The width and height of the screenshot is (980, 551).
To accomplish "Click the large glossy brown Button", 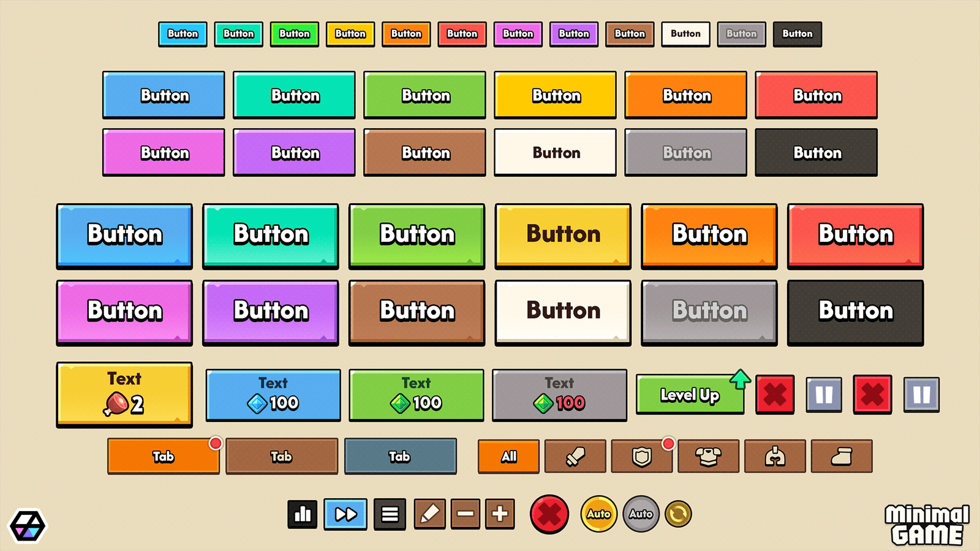I will pyautogui.click(x=417, y=313).
